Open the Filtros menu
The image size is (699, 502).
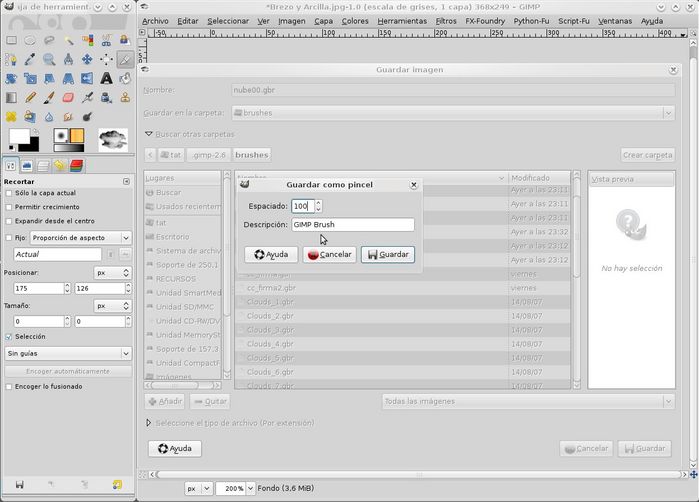click(446, 21)
